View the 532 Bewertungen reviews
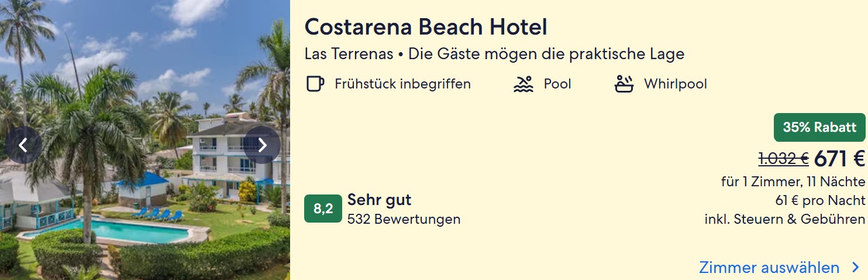The width and height of the screenshot is (868, 280). [x=404, y=220]
